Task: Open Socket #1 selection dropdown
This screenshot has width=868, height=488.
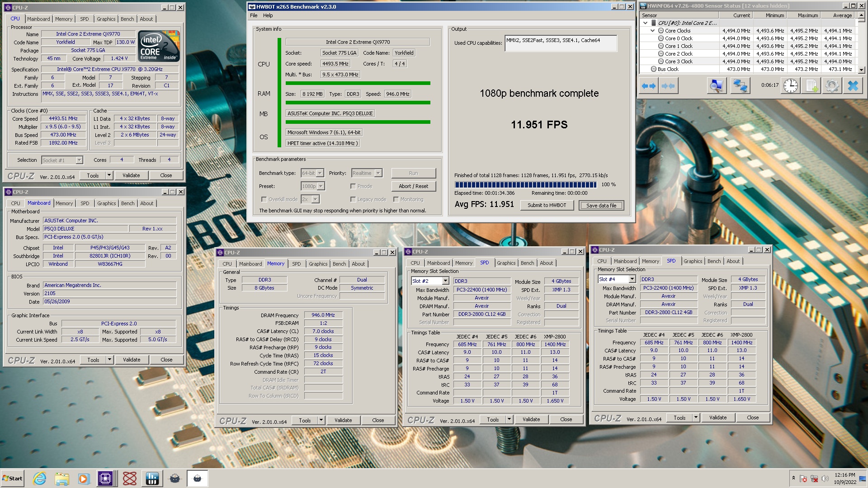Action: 80,160
